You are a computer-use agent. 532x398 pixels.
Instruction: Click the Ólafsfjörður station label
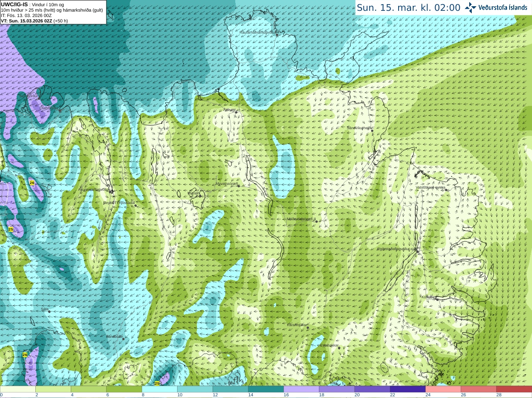(50, 108)
